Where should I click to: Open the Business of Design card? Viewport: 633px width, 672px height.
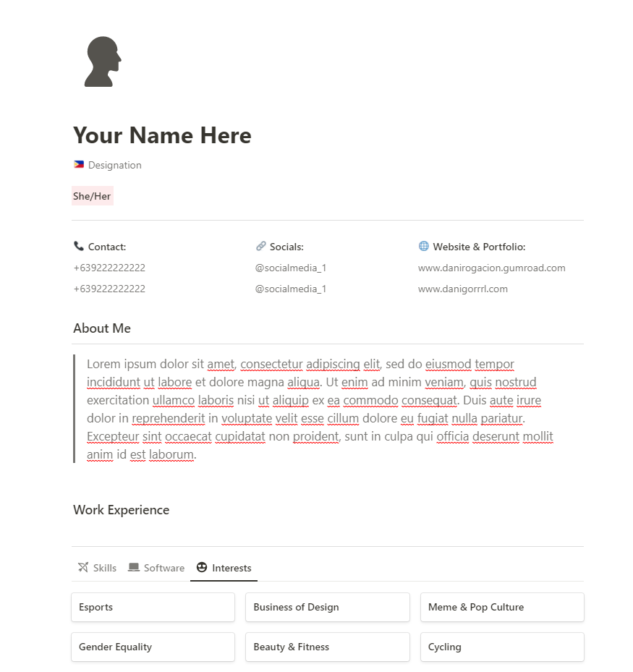click(327, 607)
